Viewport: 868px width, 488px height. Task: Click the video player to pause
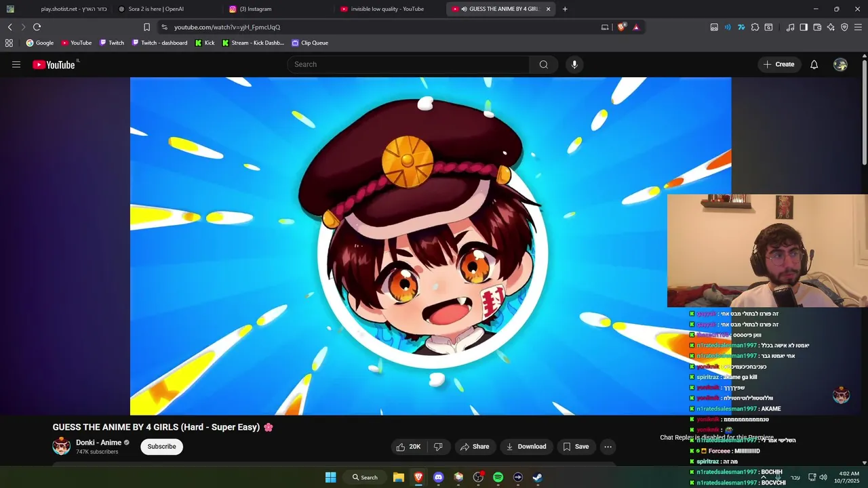click(x=431, y=246)
